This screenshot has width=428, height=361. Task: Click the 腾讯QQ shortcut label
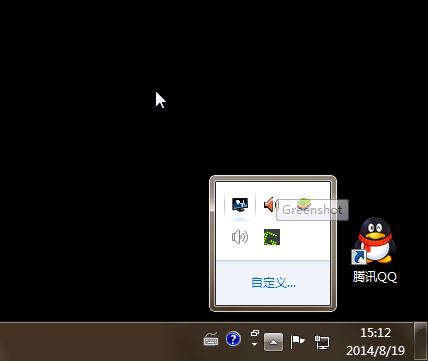[x=375, y=277]
